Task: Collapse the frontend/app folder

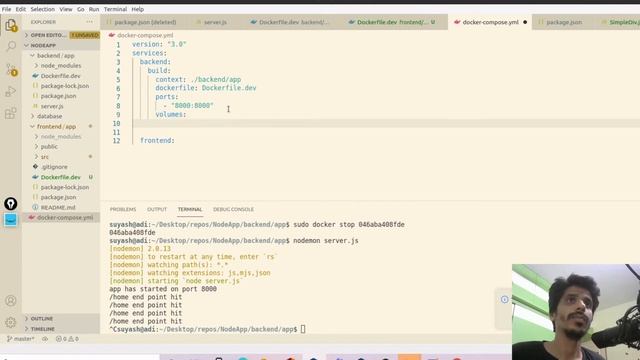Action: 61,127
